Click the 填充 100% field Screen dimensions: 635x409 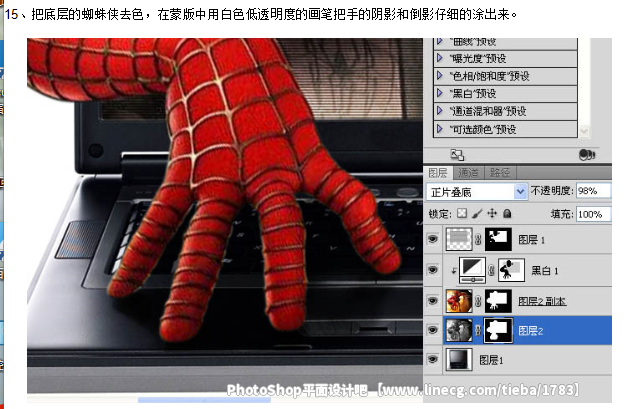click(x=593, y=214)
